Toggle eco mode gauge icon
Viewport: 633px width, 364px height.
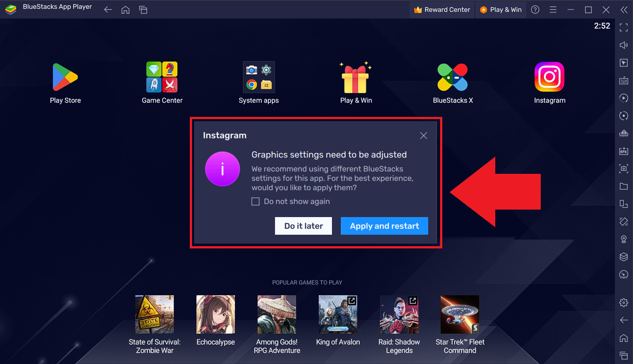(x=624, y=274)
